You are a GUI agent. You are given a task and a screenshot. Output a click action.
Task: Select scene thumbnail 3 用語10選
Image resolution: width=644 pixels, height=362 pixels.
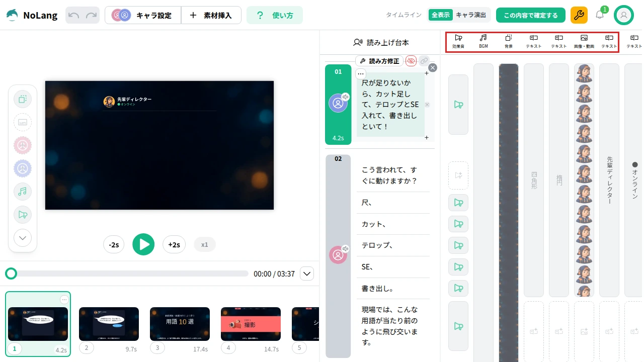pyautogui.click(x=180, y=324)
